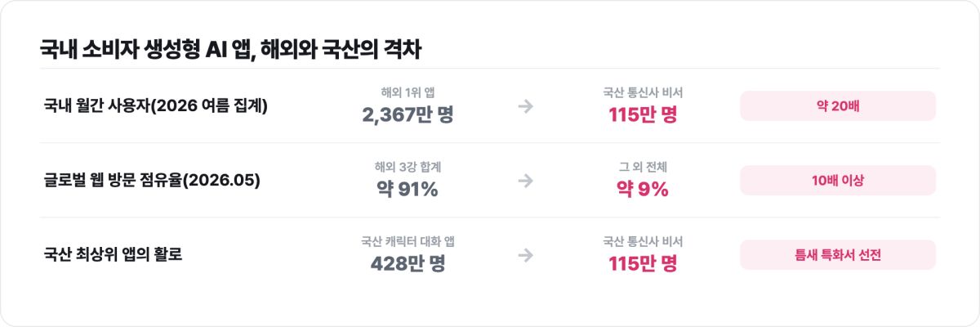Click the 그 외 전체 caption
The height and width of the screenshot is (327, 980).
pyautogui.click(x=643, y=167)
